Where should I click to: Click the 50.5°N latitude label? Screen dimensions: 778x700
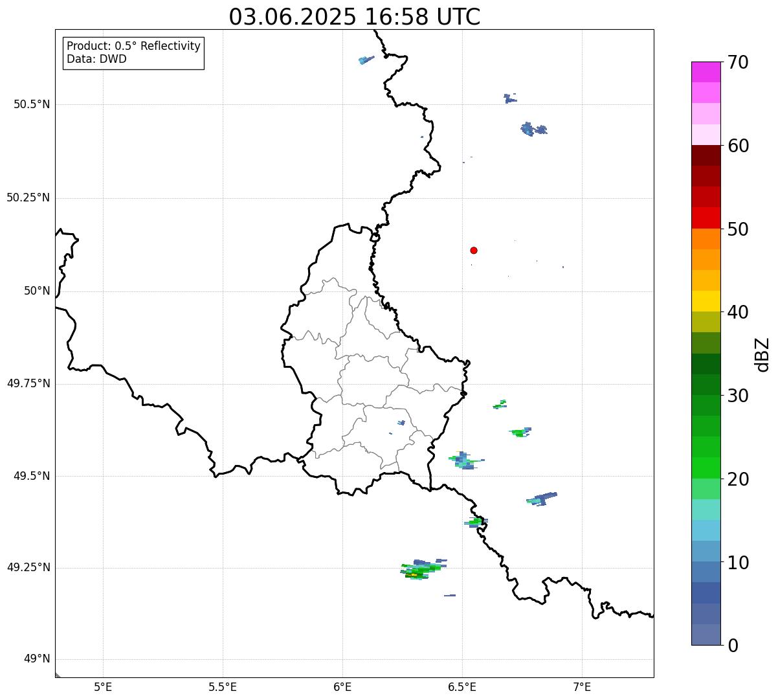[x=32, y=104]
